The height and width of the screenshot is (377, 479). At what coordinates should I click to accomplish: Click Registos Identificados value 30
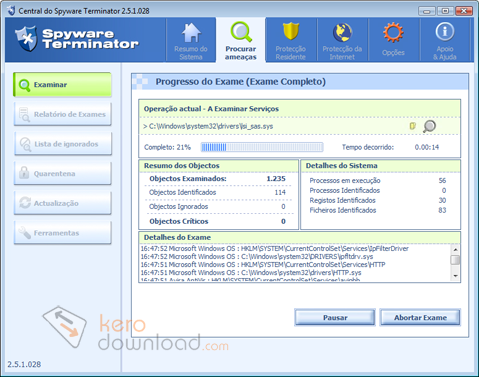442,200
